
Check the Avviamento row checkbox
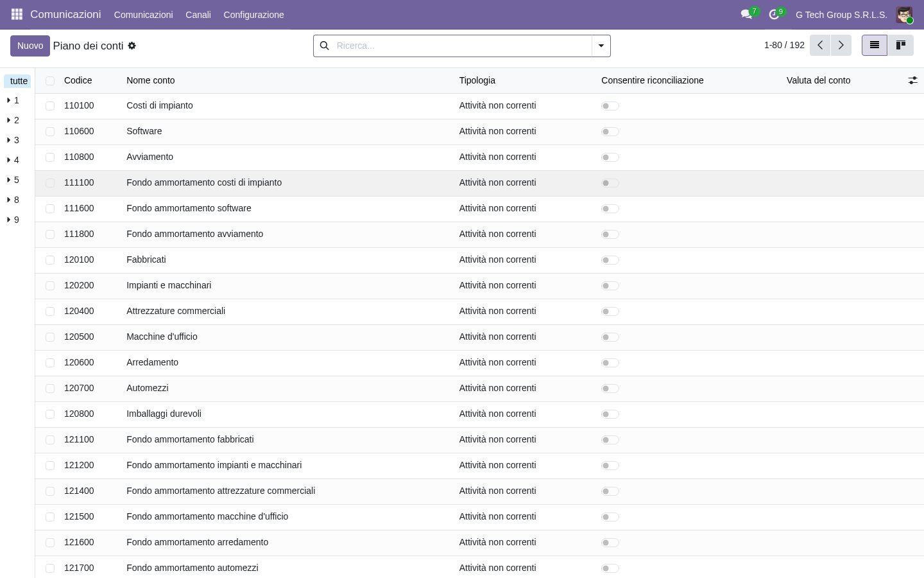[x=50, y=157]
